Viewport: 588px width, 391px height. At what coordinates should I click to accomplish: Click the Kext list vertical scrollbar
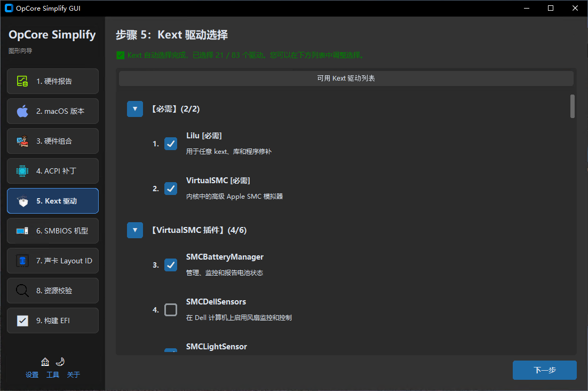572,106
